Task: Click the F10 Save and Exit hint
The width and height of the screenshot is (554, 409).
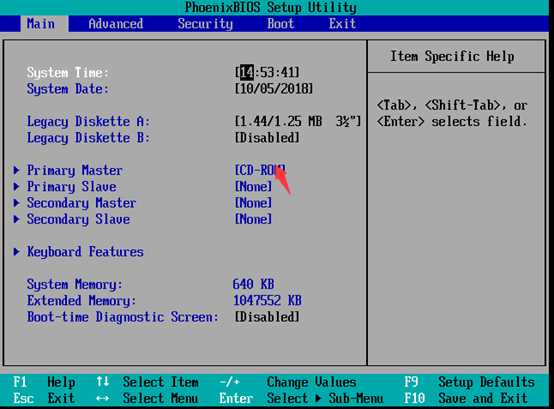Action: (x=466, y=398)
